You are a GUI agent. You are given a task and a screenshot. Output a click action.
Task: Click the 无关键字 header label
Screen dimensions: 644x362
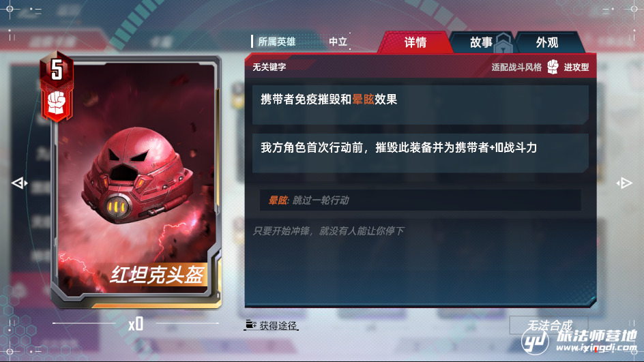269,67
